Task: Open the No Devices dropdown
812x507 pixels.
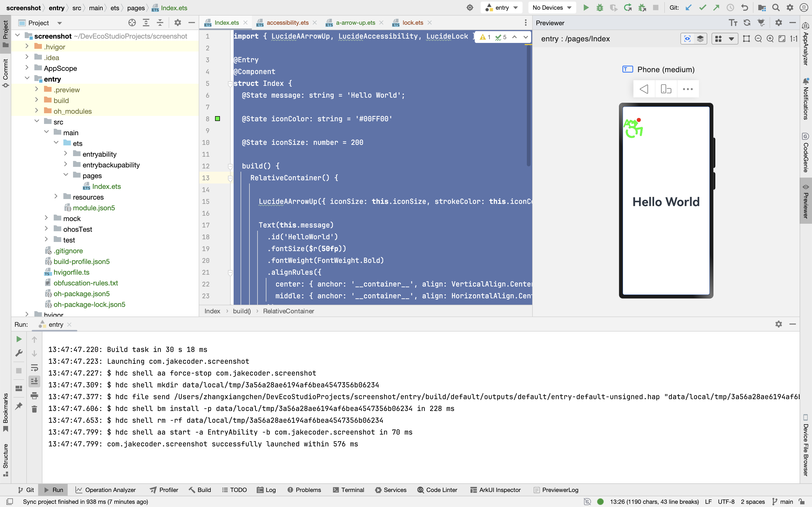Action: [552, 8]
